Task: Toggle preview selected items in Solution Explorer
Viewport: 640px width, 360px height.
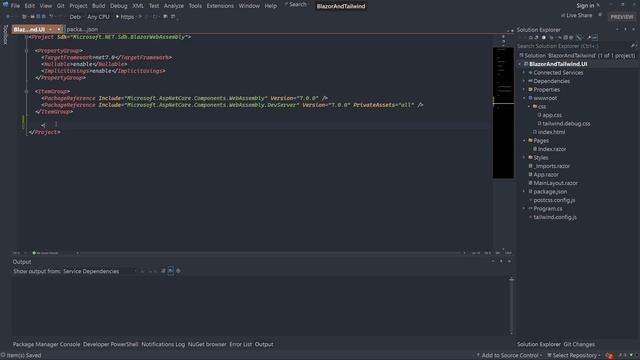Action: 595,38
